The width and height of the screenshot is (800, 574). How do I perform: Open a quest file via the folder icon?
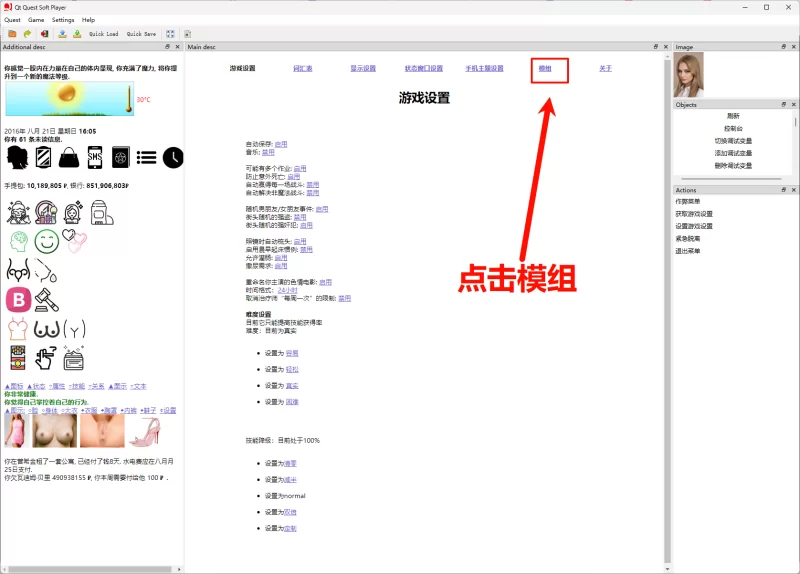pyautogui.click(x=12, y=34)
